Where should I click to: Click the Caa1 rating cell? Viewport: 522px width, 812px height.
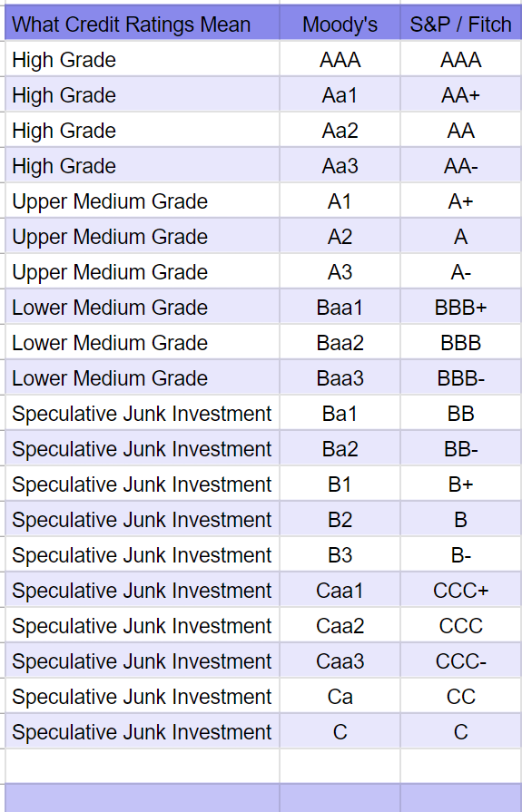[340, 591]
